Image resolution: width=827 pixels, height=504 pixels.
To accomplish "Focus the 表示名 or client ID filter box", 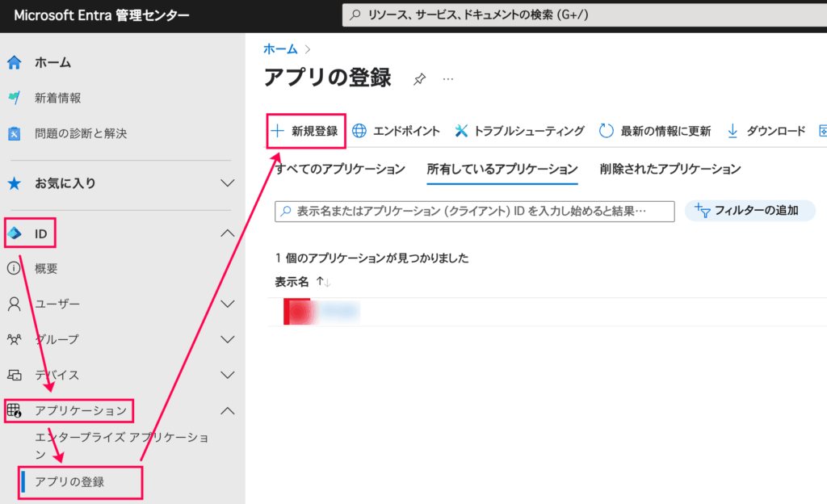I will [475, 212].
